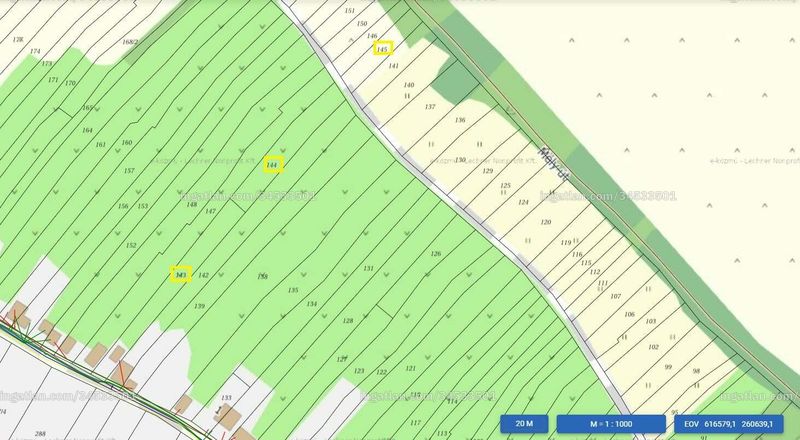800x440 pixels.
Task: Click parcel label 168/2
Action: [x=130, y=42]
